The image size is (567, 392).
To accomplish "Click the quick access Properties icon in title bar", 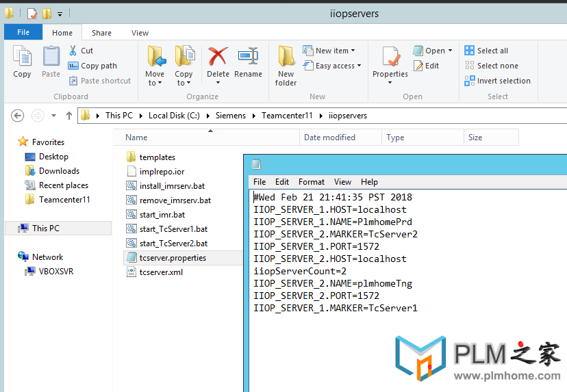I will (32, 14).
